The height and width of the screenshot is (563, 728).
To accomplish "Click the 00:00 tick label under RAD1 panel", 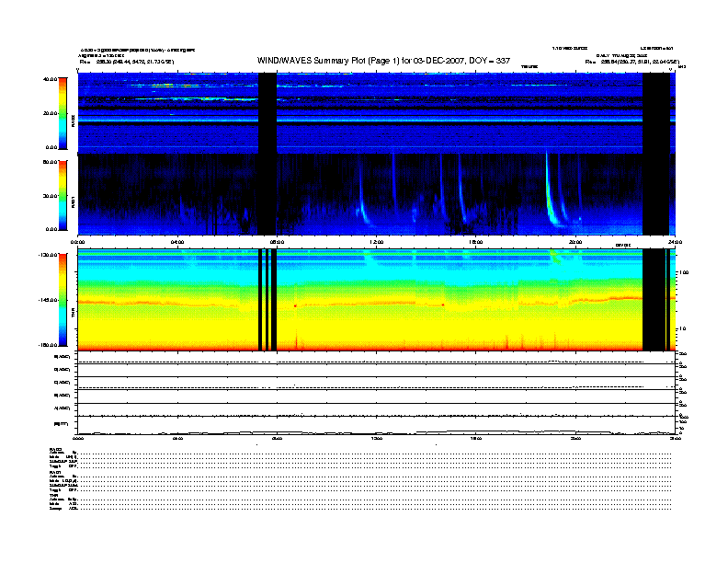I will point(77,242).
